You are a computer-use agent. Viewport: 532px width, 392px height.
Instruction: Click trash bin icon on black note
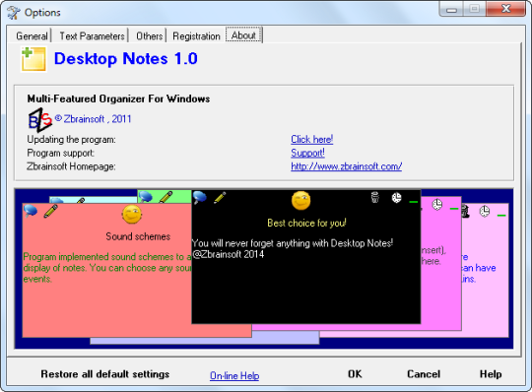[x=375, y=197]
